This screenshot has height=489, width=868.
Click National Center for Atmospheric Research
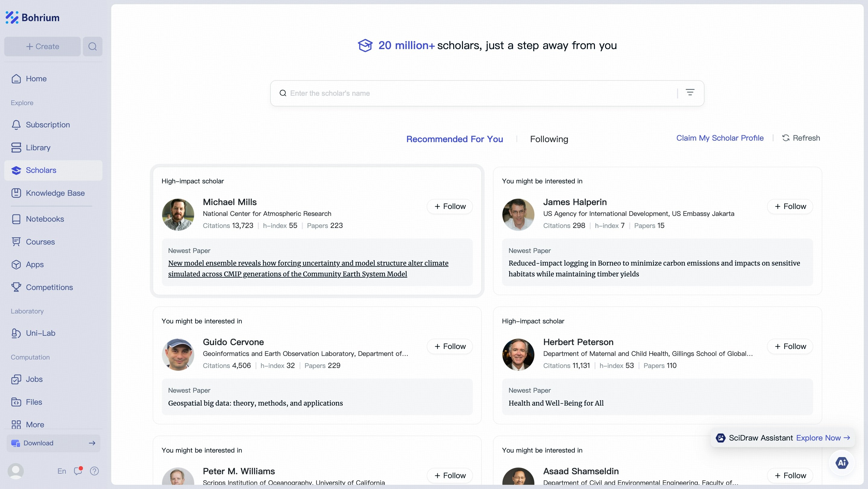[x=267, y=213]
